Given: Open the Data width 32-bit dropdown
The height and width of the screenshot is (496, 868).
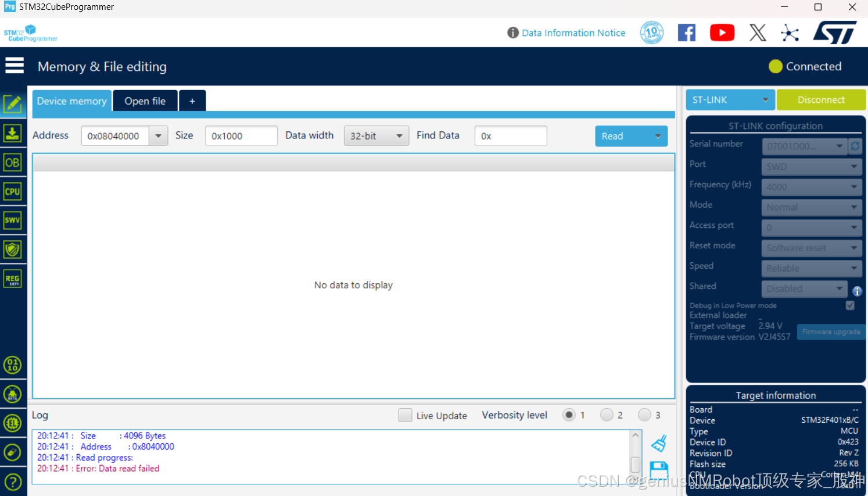Looking at the screenshot, I should [376, 135].
